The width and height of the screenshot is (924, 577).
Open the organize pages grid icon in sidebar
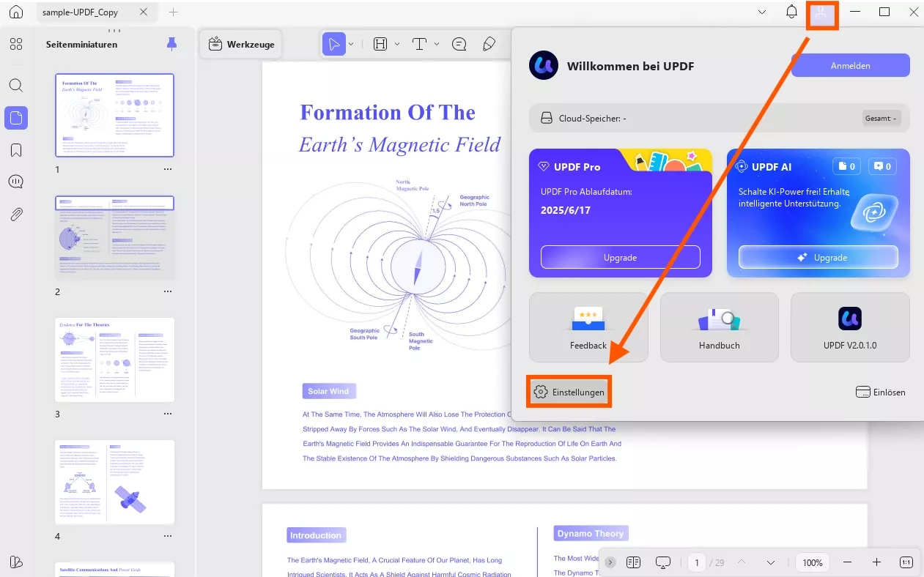(x=16, y=44)
